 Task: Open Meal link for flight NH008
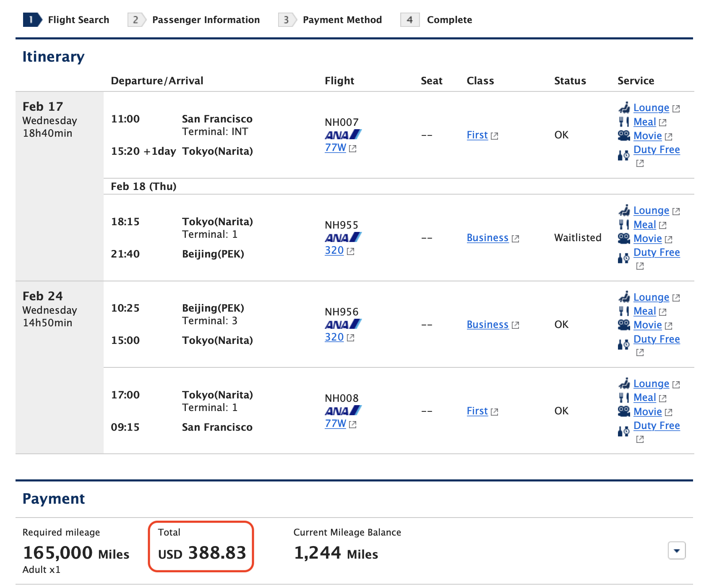click(x=644, y=398)
